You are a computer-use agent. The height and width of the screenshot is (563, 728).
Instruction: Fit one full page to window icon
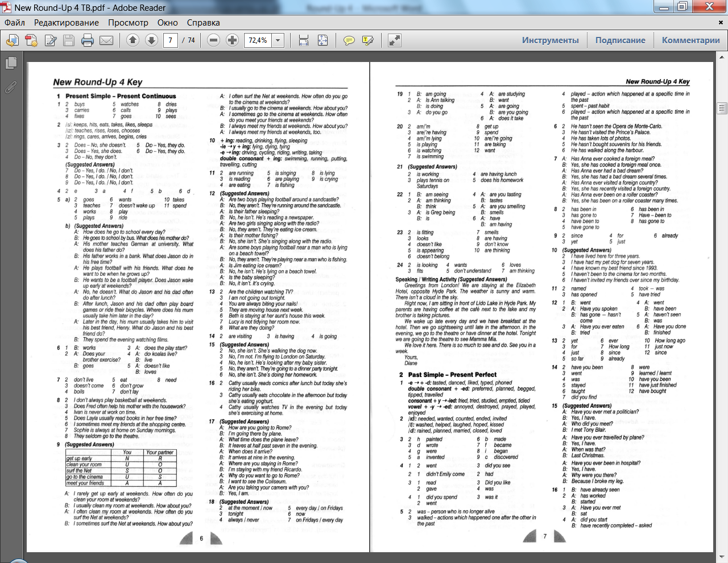(x=322, y=40)
